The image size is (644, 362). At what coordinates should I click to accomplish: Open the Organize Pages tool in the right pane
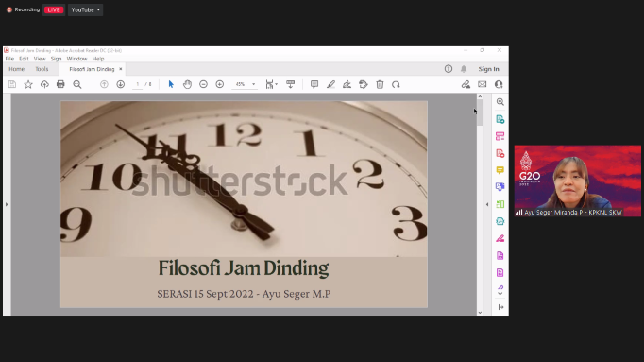point(500,204)
